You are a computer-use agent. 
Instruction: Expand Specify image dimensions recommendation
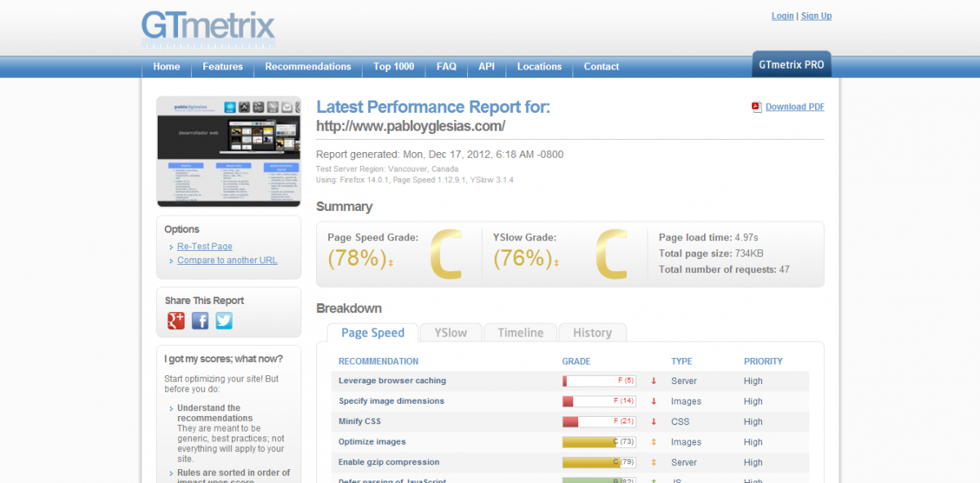[x=391, y=401]
